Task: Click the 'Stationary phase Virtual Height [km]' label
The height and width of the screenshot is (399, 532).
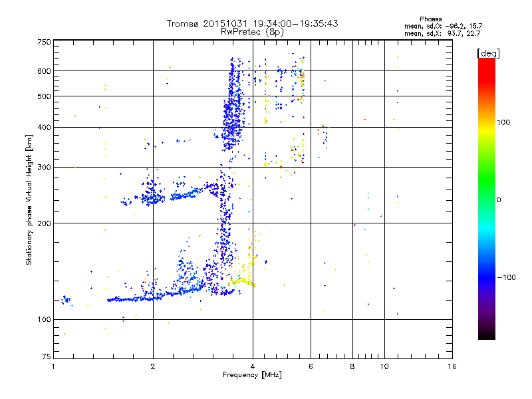Action: click(29, 199)
